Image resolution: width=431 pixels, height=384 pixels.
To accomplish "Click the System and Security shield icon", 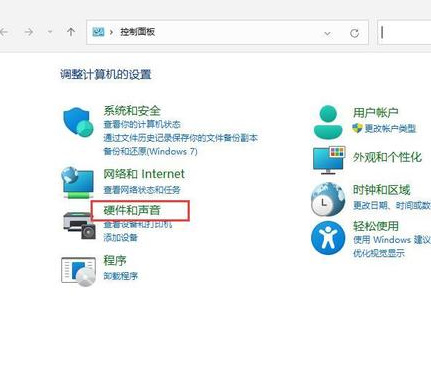I will point(78,122).
